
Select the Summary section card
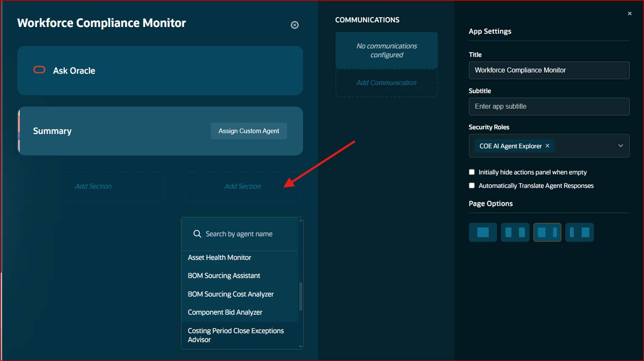coord(160,131)
